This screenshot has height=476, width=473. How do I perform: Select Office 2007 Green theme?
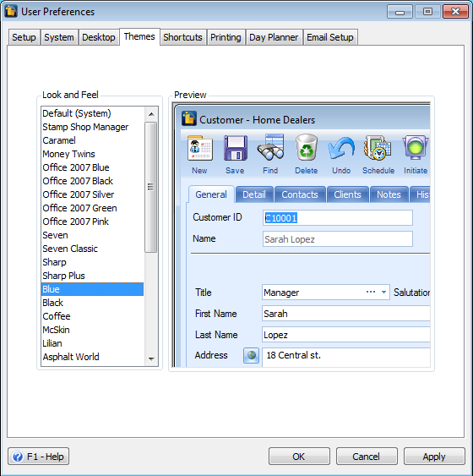point(92,208)
